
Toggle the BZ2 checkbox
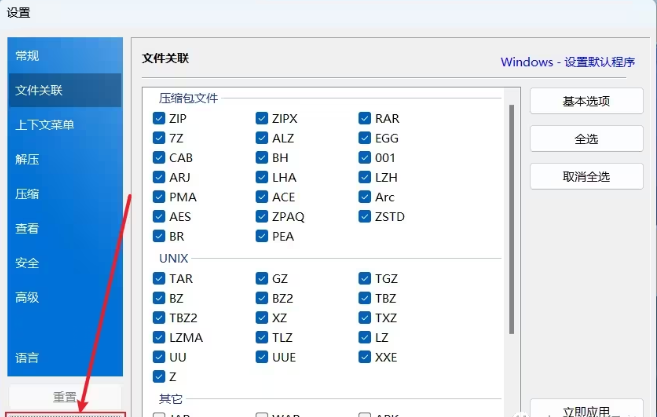(x=261, y=298)
